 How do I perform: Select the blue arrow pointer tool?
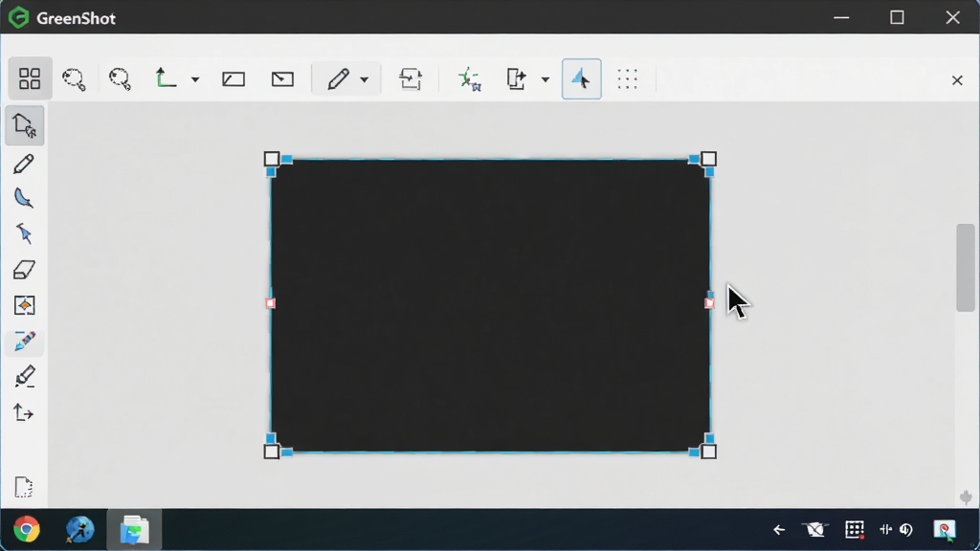[x=24, y=233]
